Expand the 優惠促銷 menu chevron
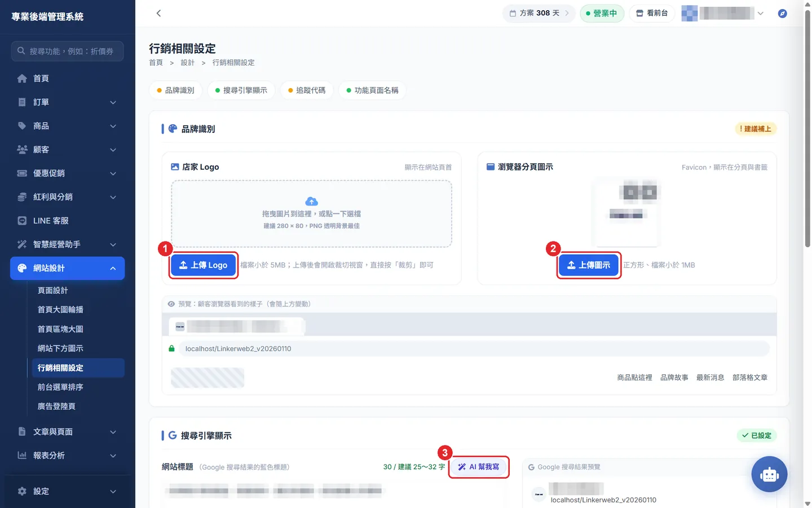 [x=113, y=173]
